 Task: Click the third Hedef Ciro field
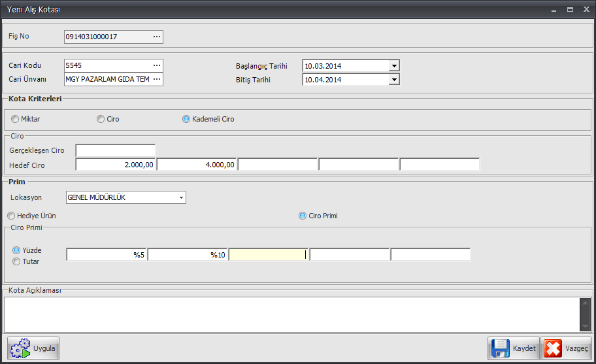(278, 165)
